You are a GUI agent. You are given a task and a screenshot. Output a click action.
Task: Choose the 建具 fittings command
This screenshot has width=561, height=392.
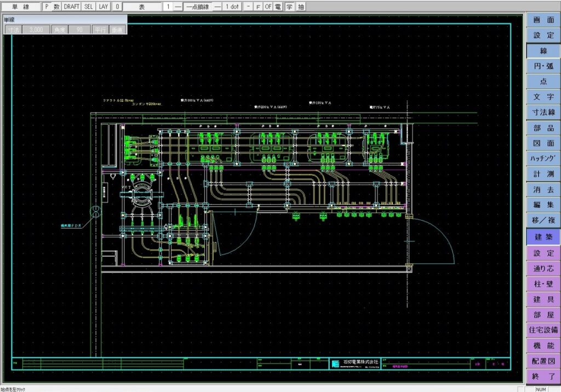click(x=543, y=299)
